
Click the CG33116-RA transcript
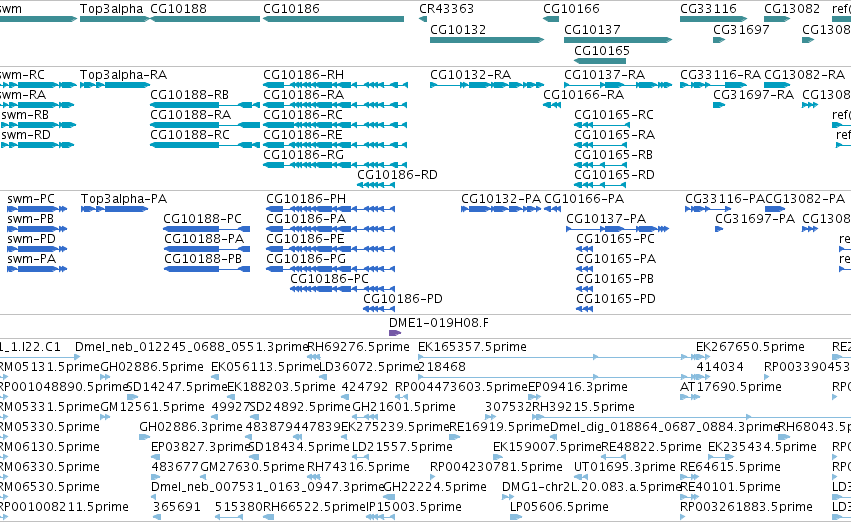714,85
